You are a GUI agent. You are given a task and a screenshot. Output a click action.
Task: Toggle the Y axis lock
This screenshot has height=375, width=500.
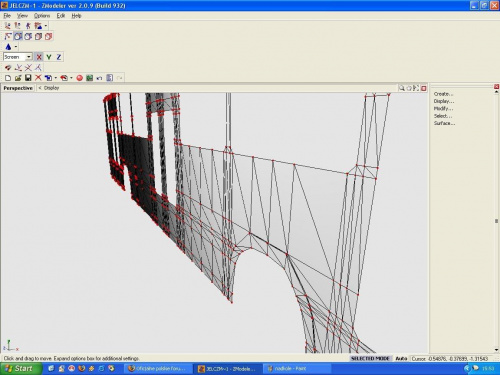[49, 57]
